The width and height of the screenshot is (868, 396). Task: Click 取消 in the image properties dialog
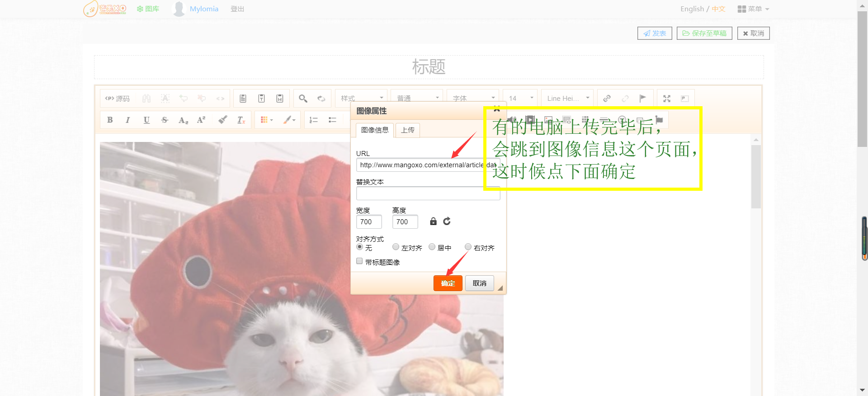click(x=480, y=283)
